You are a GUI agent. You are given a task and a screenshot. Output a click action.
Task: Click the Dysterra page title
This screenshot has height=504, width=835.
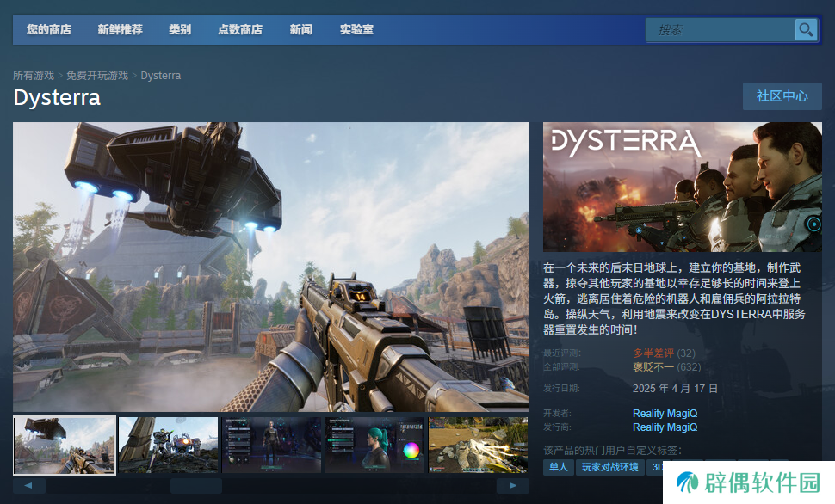(57, 98)
